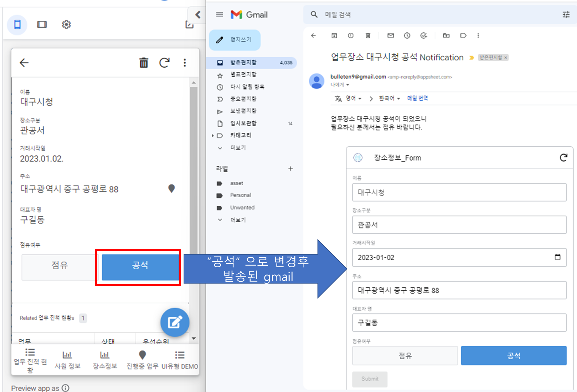Open more actions menu in email toolbar
577x392 pixels.
tap(478, 35)
